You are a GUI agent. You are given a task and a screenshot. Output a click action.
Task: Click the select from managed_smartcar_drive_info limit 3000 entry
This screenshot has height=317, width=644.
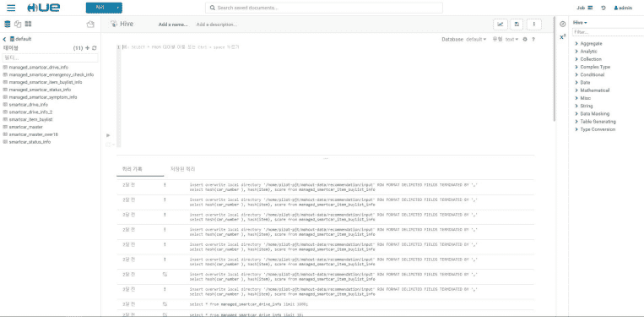click(325, 304)
